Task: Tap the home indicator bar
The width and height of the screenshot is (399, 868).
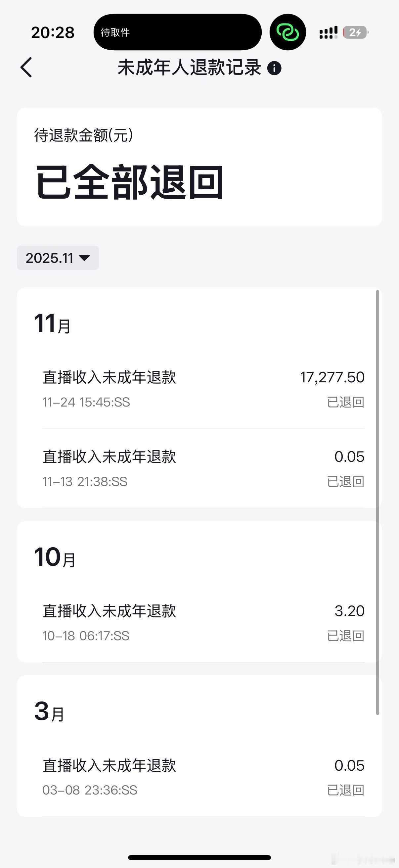Action: pos(199,857)
